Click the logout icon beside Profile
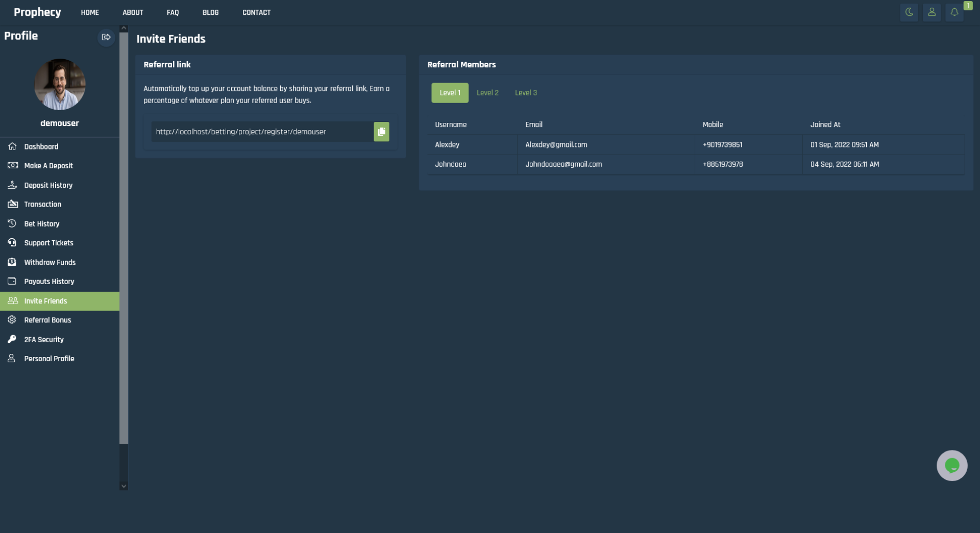This screenshot has height=533, width=980. click(x=106, y=37)
